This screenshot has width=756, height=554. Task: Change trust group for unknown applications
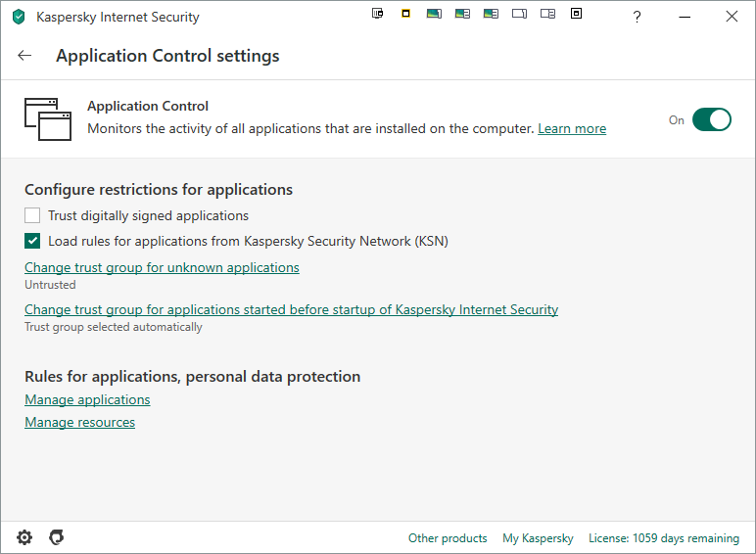click(x=162, y=267)
